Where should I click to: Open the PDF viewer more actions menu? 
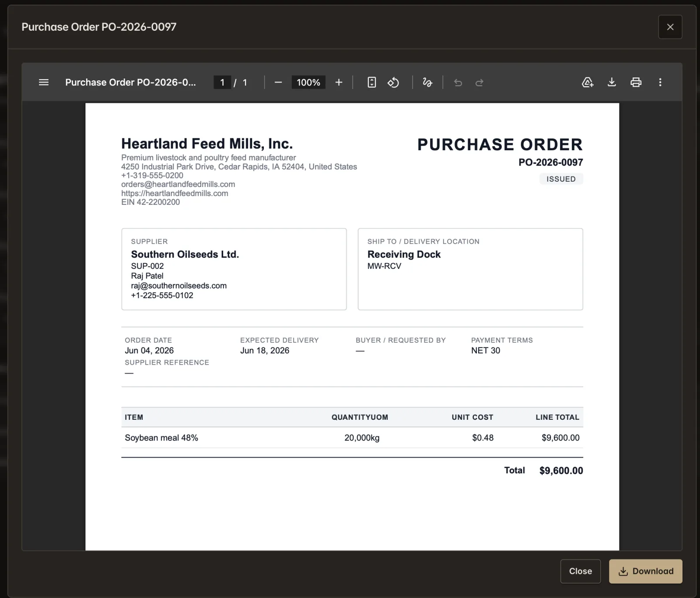[660, 82]
